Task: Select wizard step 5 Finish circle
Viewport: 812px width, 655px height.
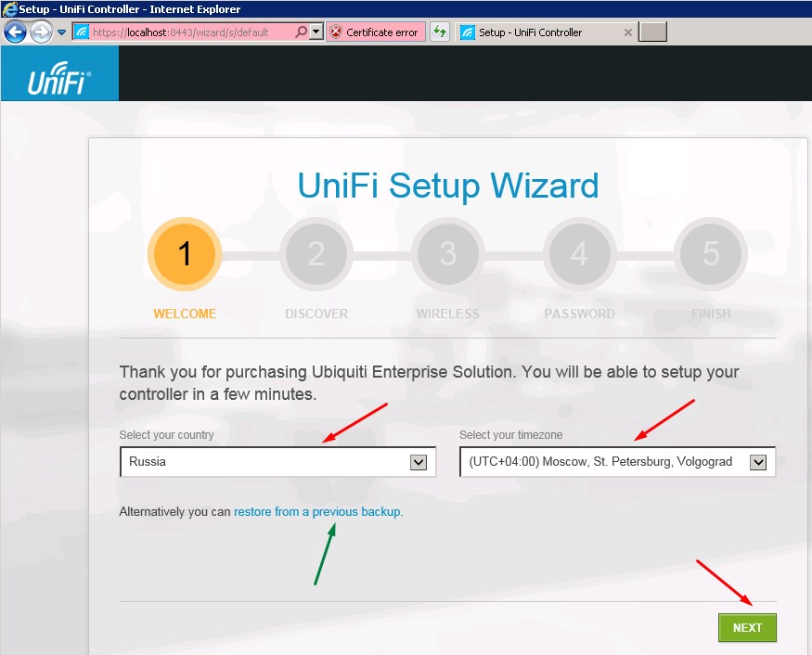Action: pos(711,253)
